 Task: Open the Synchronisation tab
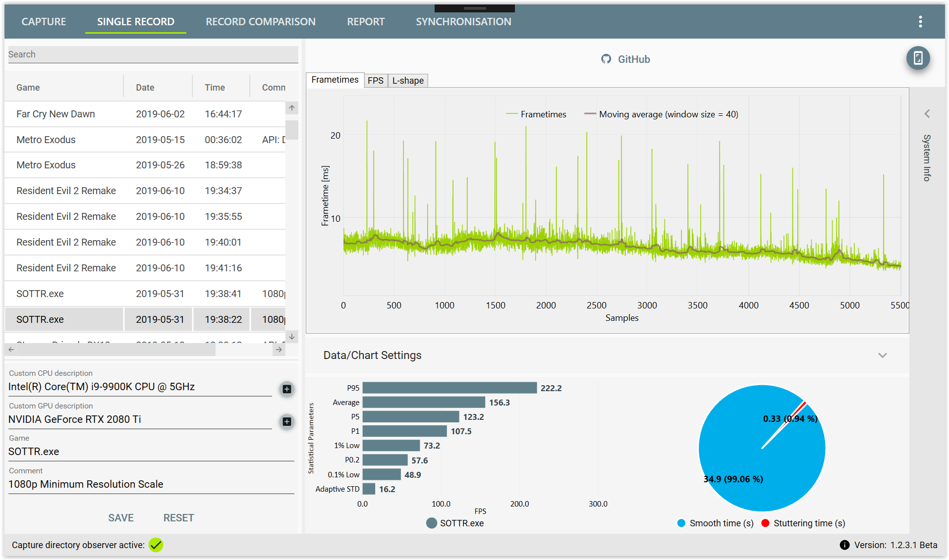tap(463, 22)
